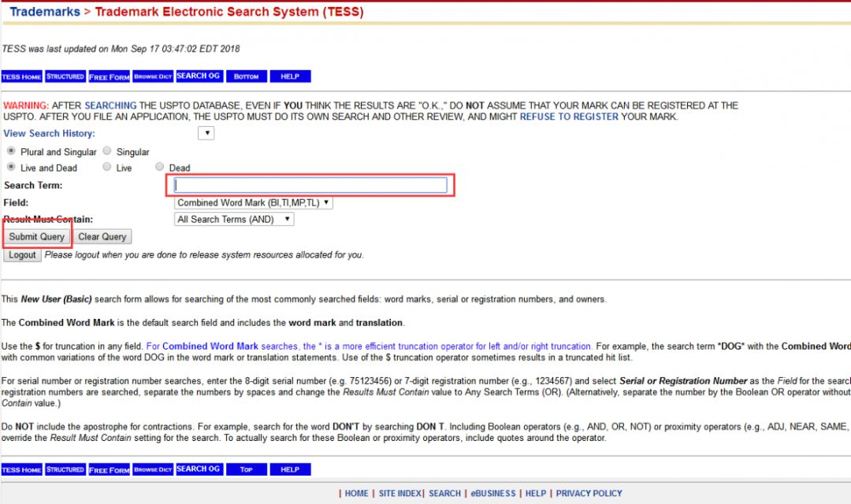Jump to Bottom using top nav button
Image resolution: width=851 pixels, height=504 pixels.
coord(247,76)
